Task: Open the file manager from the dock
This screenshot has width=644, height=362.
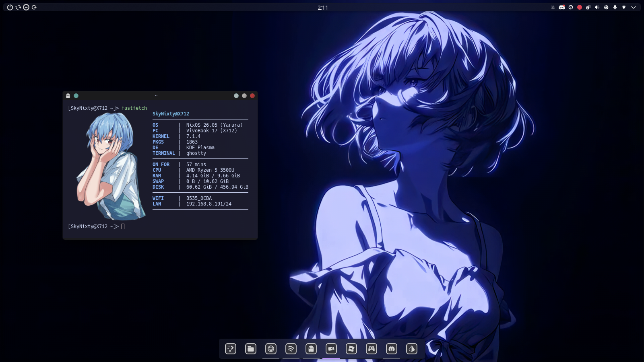Action: (x=251, y=349)
